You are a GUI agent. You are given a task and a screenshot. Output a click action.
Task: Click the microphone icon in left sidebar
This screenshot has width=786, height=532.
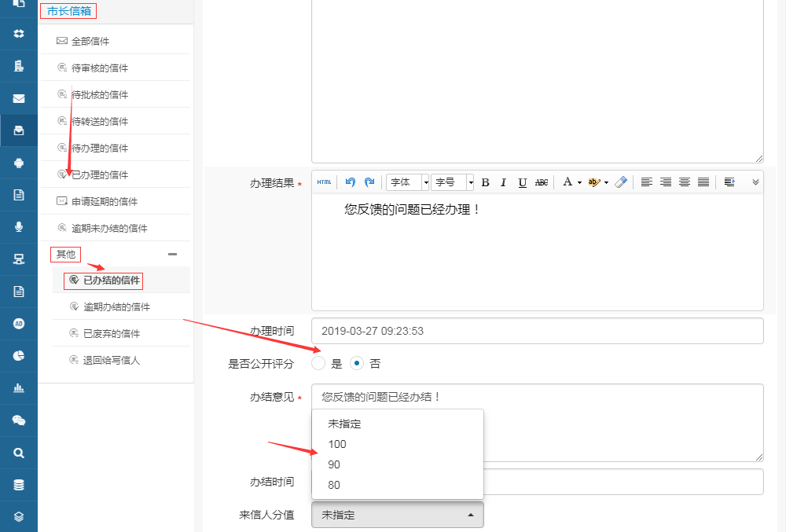pyautogui.click(x=19, y=227)
